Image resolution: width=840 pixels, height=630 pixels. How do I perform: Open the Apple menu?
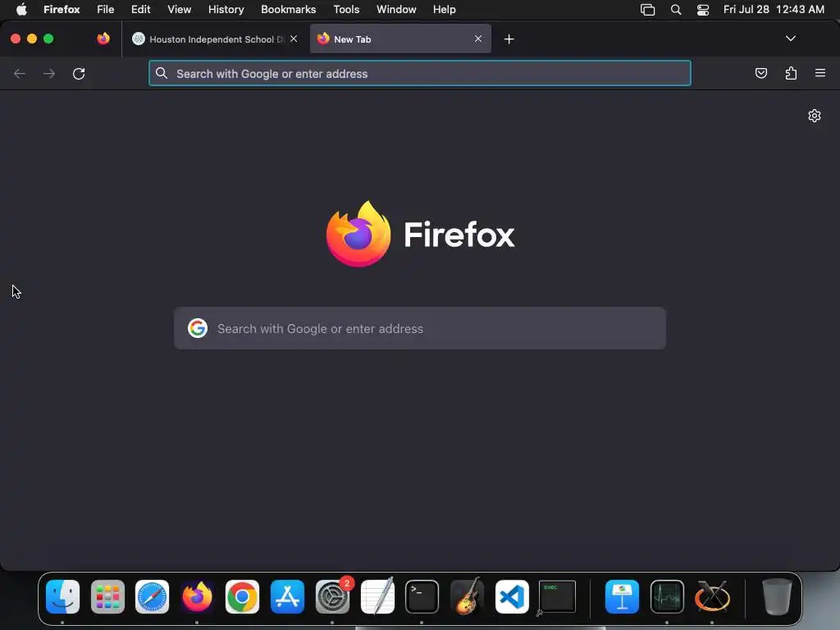click(x=21, y=10)
